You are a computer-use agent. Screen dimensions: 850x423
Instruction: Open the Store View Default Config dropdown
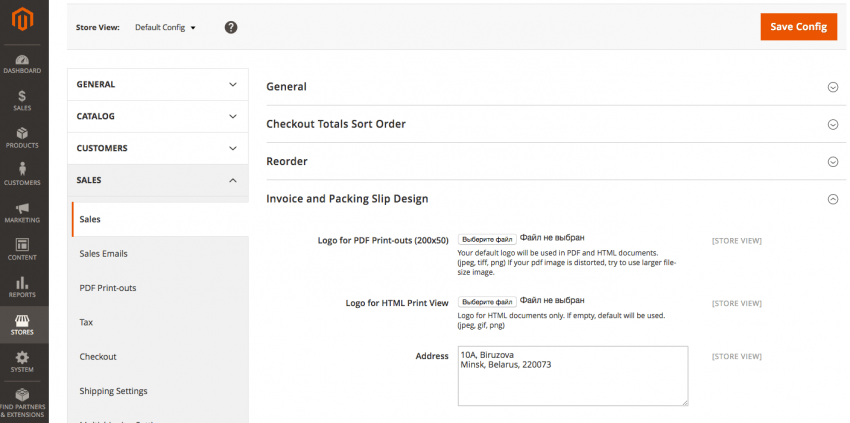tap(165, 27)
